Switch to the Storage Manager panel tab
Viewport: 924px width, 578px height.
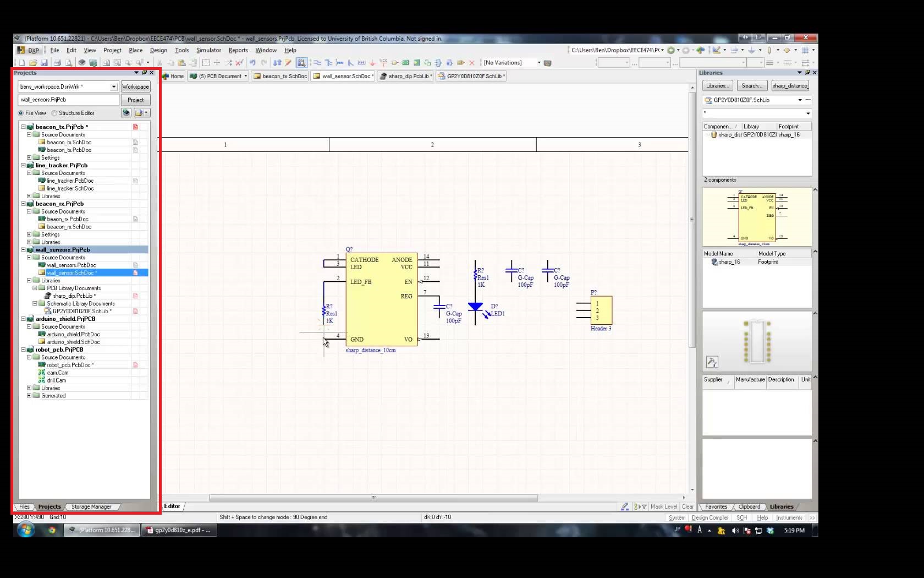(x=91, y=506)
